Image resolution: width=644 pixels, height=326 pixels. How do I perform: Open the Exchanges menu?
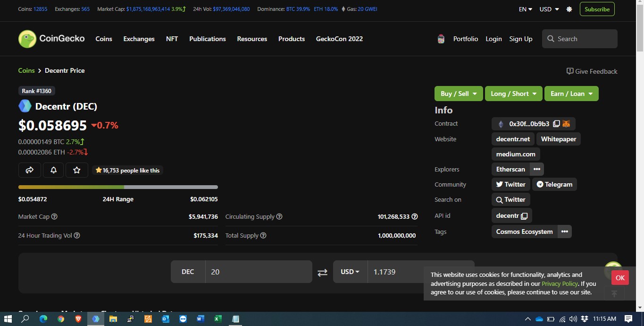coord(139,39)
